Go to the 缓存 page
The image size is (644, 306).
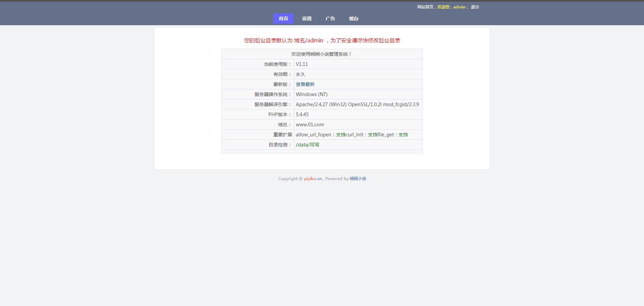coord(354,18)
